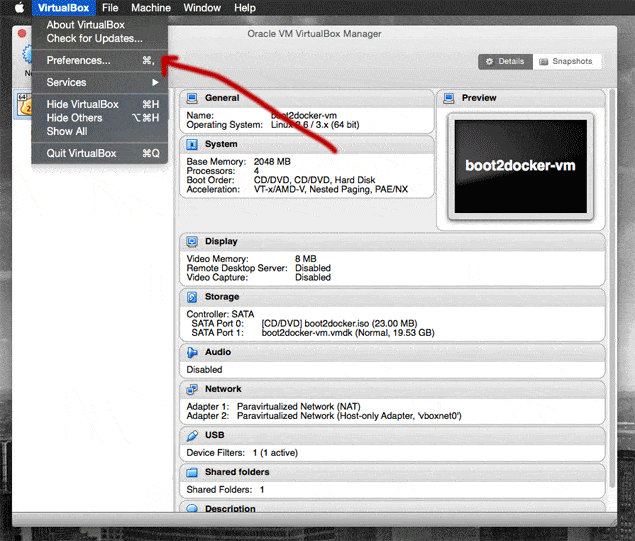
Task: Switch to the Snapshots view
Action: click(567, 62)
